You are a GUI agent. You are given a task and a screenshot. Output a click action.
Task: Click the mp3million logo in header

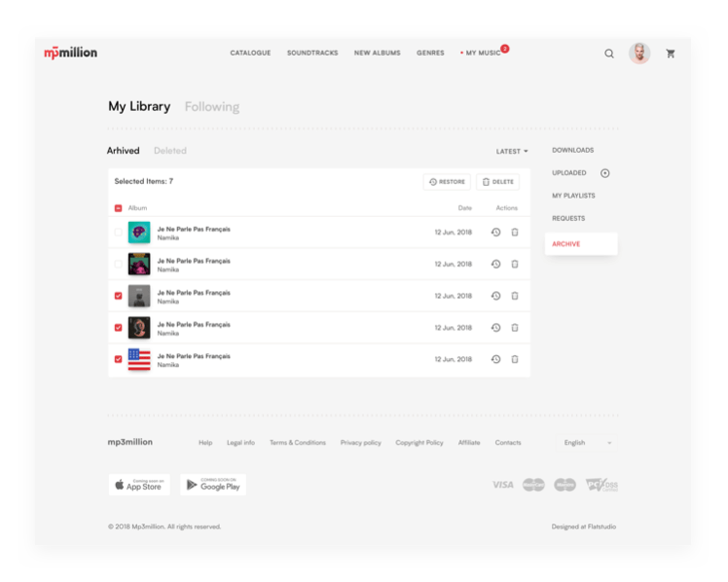(71, 53)
